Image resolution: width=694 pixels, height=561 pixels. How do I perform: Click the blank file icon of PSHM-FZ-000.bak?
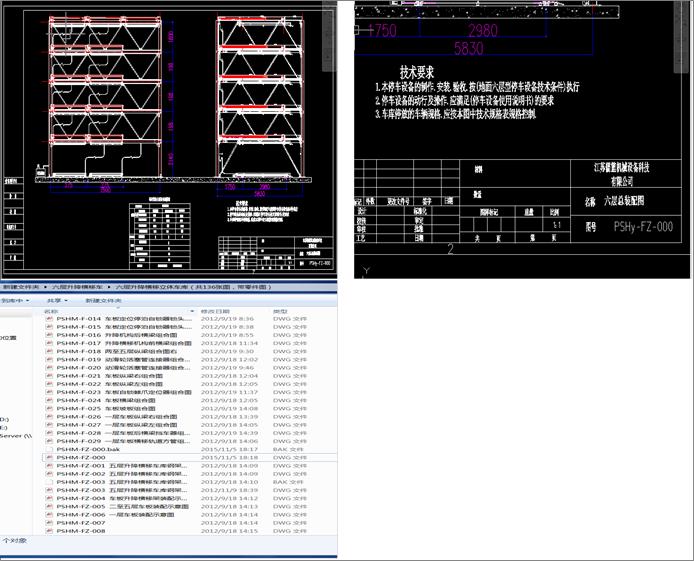49,449
